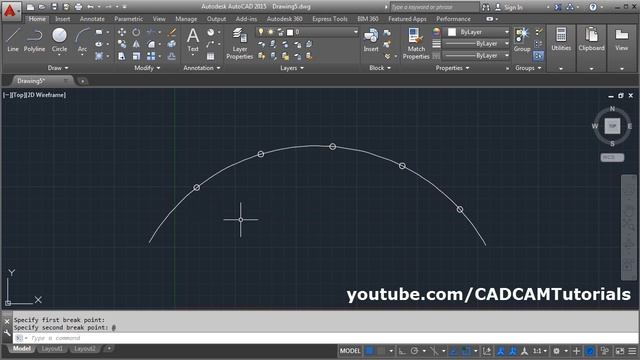Click the Rectangular Array tool icon
This screenshot has height=360, width=640.
pyautogui.click(x=151, y=56)
